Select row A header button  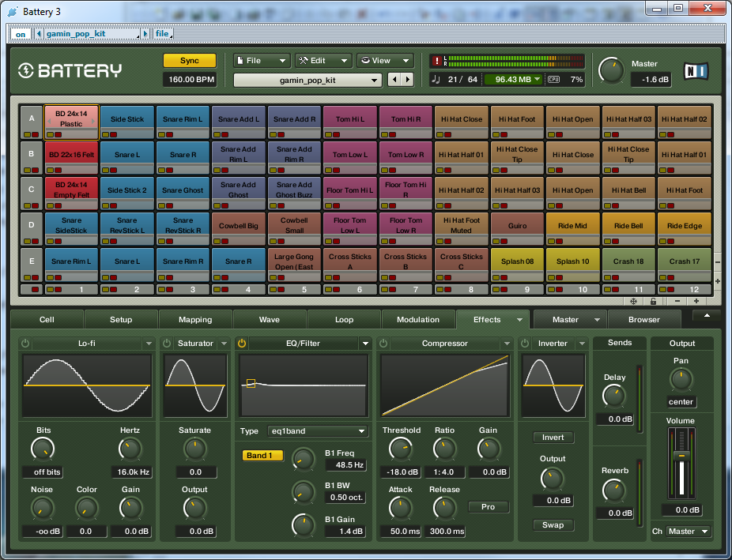pyautogui.click(x=32, y=122)
